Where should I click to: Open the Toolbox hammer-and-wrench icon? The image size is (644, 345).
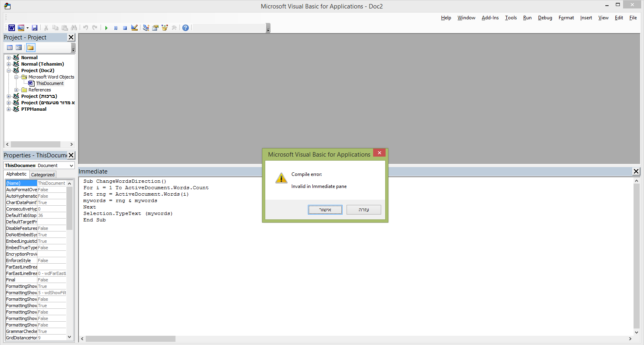tap(174, 28)
